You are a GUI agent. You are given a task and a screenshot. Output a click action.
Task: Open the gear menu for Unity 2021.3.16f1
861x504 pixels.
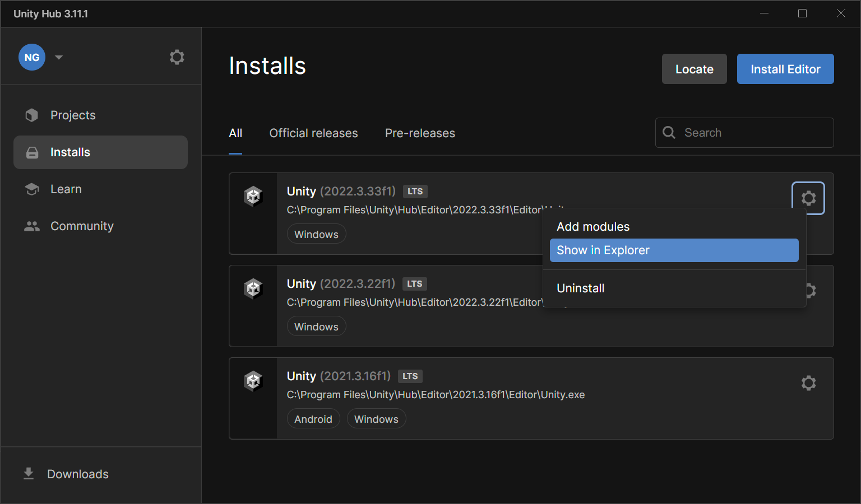[808, 383]
